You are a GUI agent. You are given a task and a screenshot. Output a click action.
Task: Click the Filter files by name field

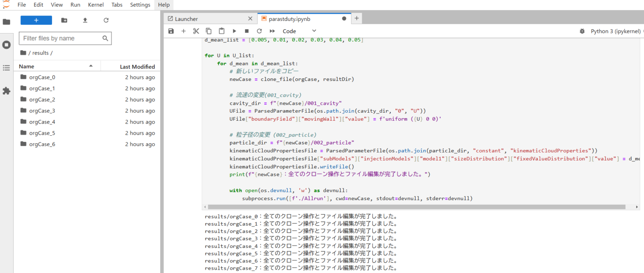pos(61,38)
